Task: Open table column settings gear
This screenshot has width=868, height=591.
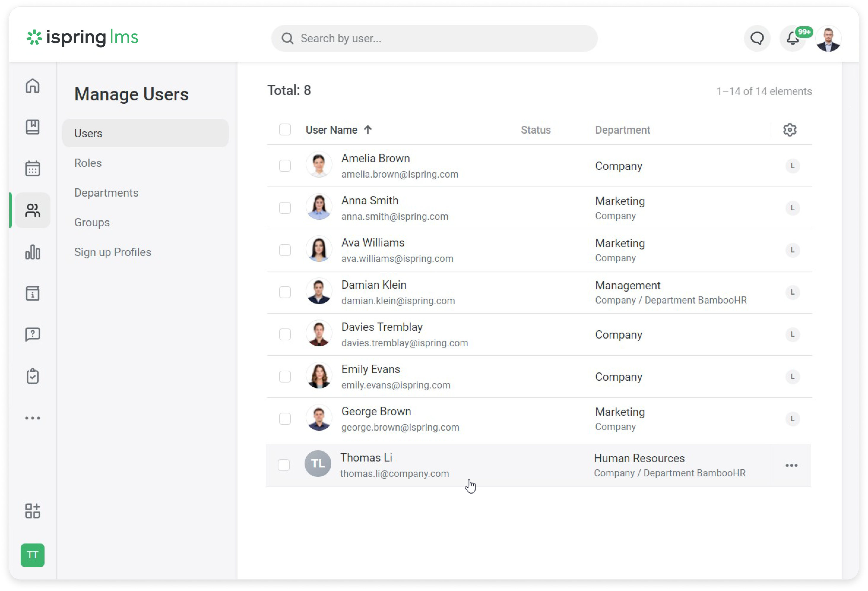Action: pos(790,129)
